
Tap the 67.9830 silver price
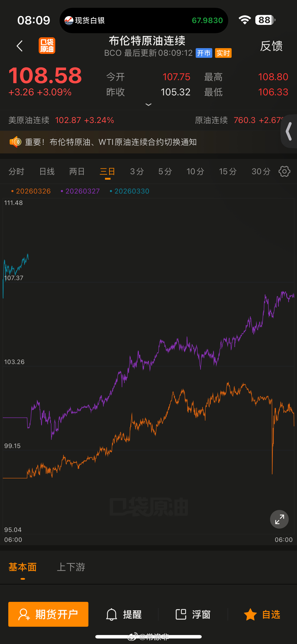point(207,20)
